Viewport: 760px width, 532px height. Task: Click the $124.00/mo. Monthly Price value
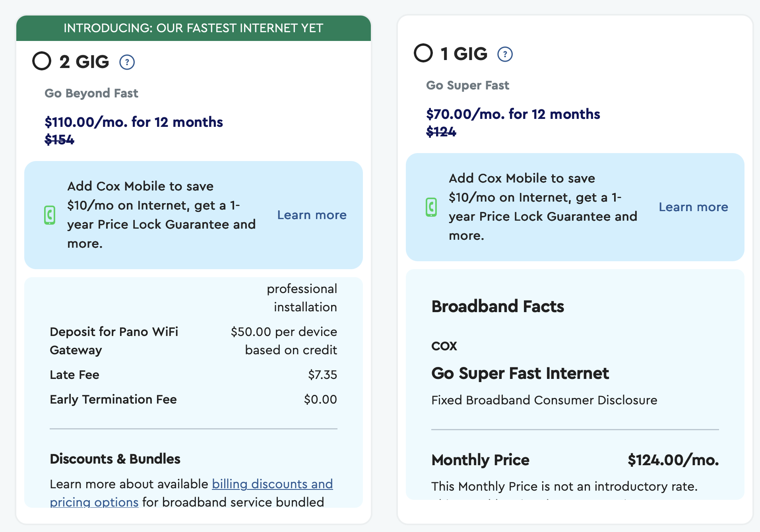(673, 460)
